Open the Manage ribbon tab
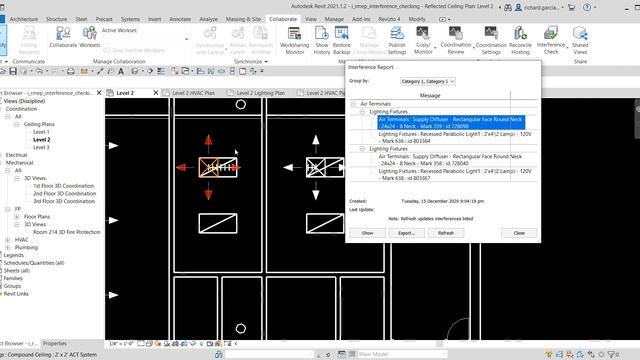This screenshot has height=360, width=640. (334, 19)
